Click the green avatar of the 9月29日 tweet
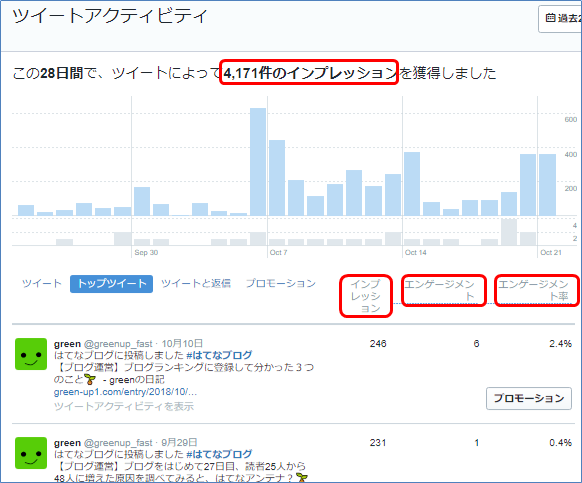Screen dimensions: 582x483 coord(31,453)
